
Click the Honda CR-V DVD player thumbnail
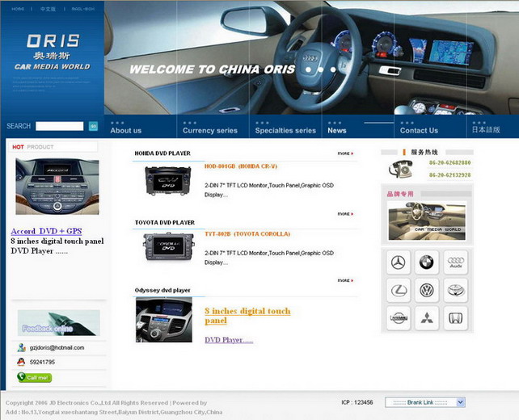click(168, 181)
